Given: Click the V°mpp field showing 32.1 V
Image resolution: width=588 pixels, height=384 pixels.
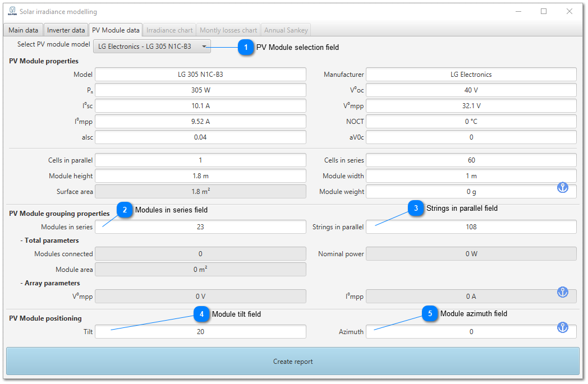Looking at the screenshot, I should (471, 105).
